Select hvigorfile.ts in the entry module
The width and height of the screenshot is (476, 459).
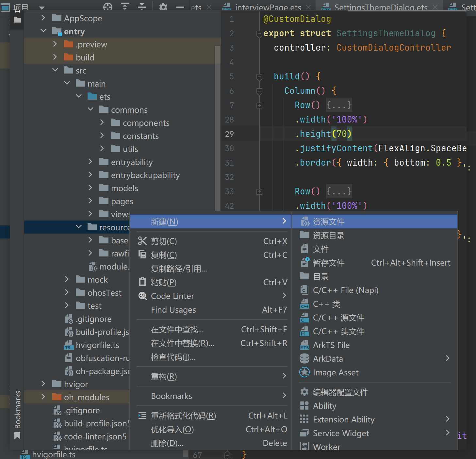(x=97, y=345)
